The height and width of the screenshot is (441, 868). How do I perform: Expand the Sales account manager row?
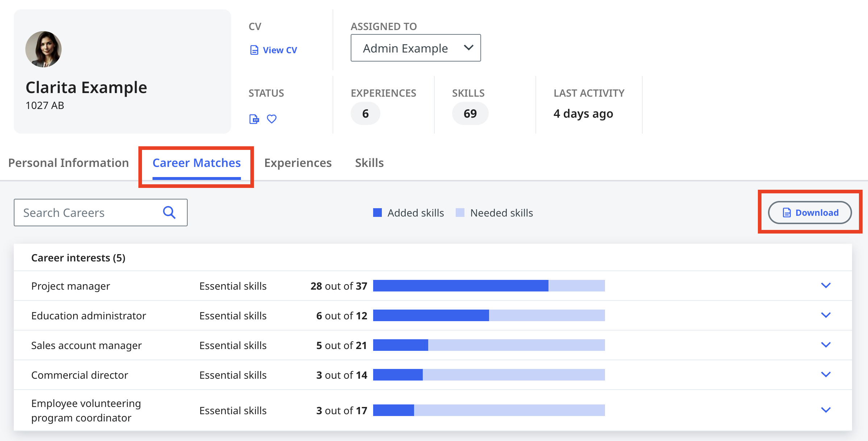826,345
